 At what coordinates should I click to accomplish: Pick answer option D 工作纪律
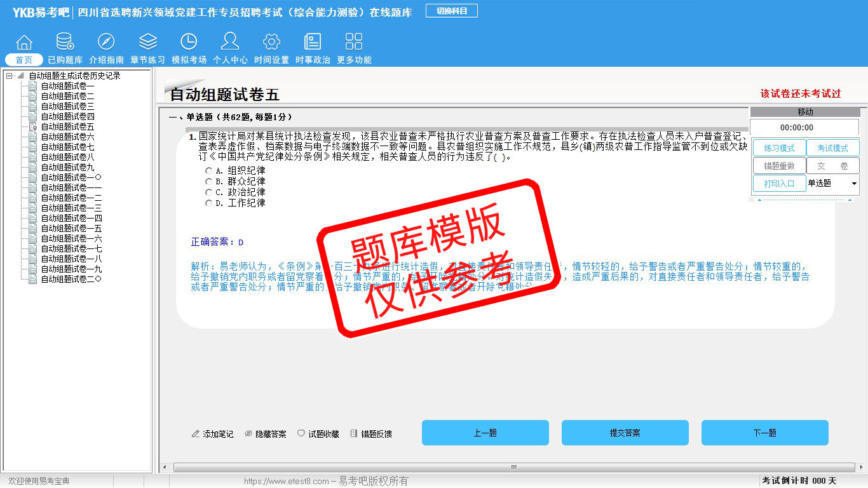pyautogui.click(x=208, y=203)
